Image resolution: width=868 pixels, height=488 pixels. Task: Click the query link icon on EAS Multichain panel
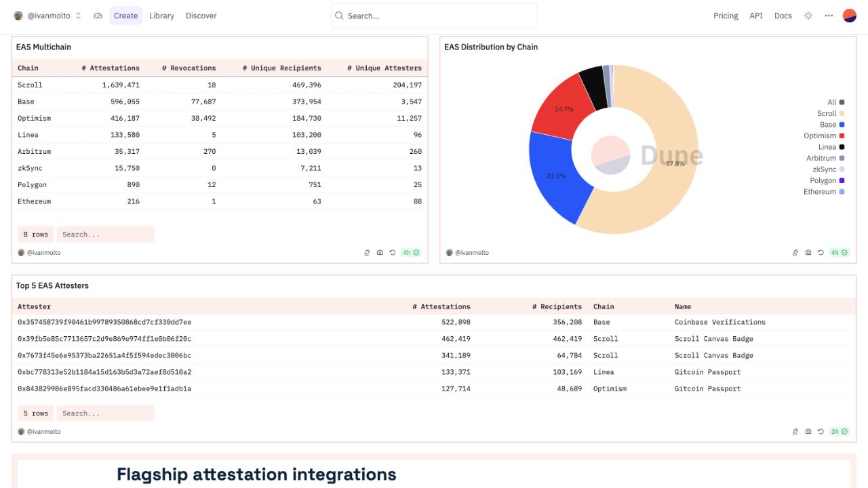click(368, 253)
